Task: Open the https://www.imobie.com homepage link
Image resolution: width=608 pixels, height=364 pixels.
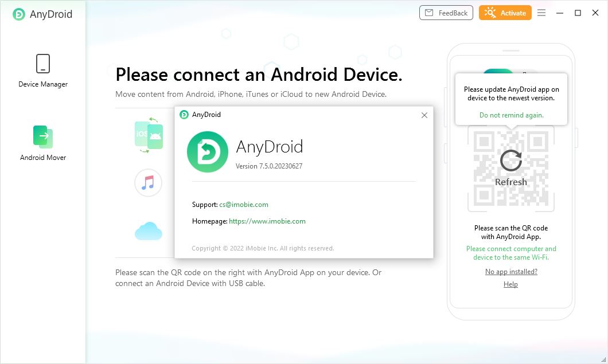Action: coord(267,221)
